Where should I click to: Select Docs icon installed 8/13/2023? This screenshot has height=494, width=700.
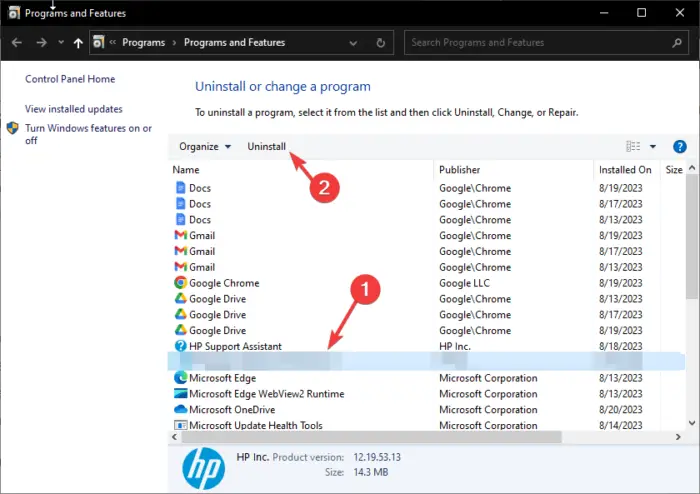tap(180, 219)
